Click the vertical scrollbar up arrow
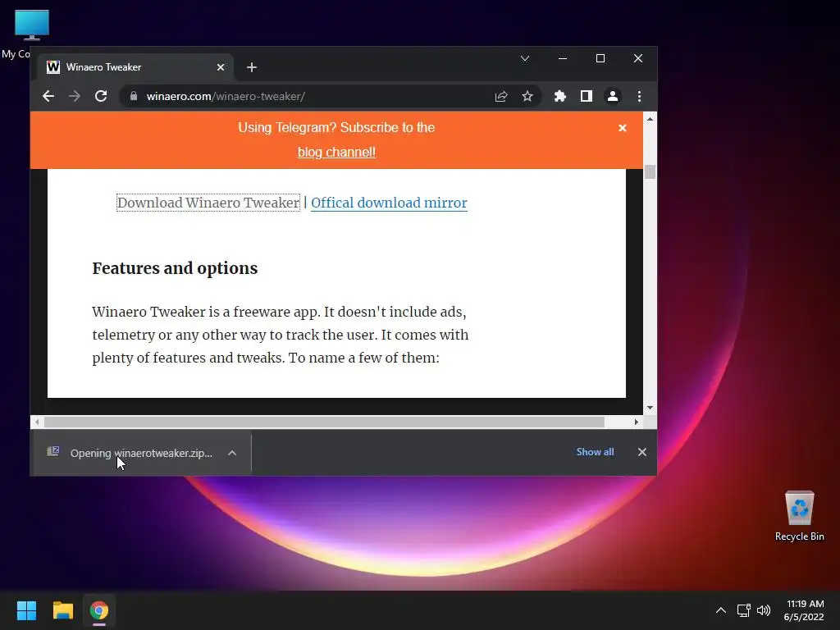The width and height of the screenshot is (840, 630). [x=650, y=119]
